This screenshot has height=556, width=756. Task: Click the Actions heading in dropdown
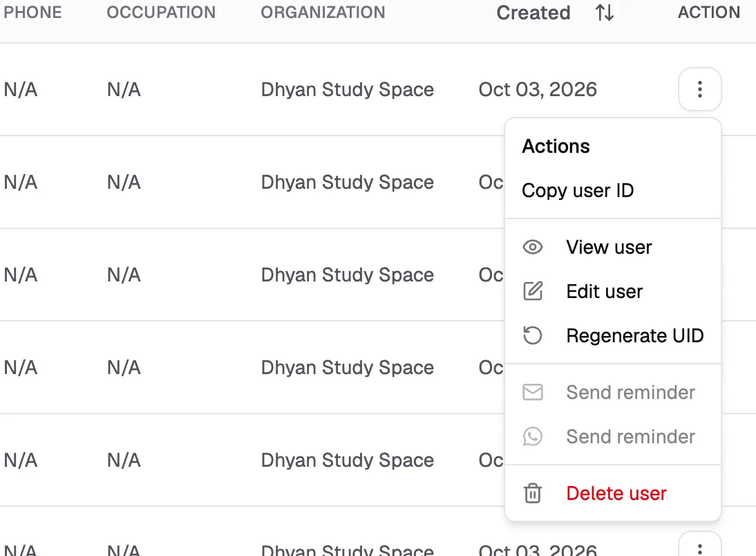tap(556, 146)
